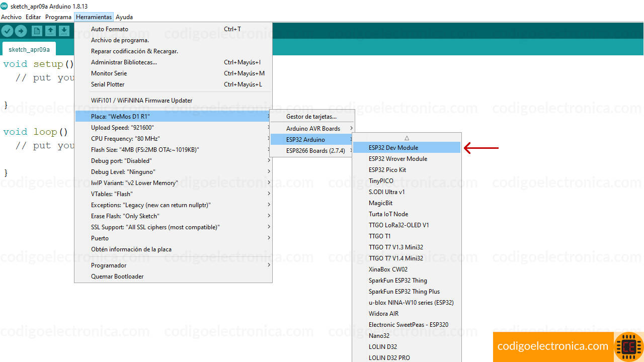Viewport: 644px width, 362px height.
Task: Switch to the sketch_apr09a tab
Action: click(x=29, y=49)
